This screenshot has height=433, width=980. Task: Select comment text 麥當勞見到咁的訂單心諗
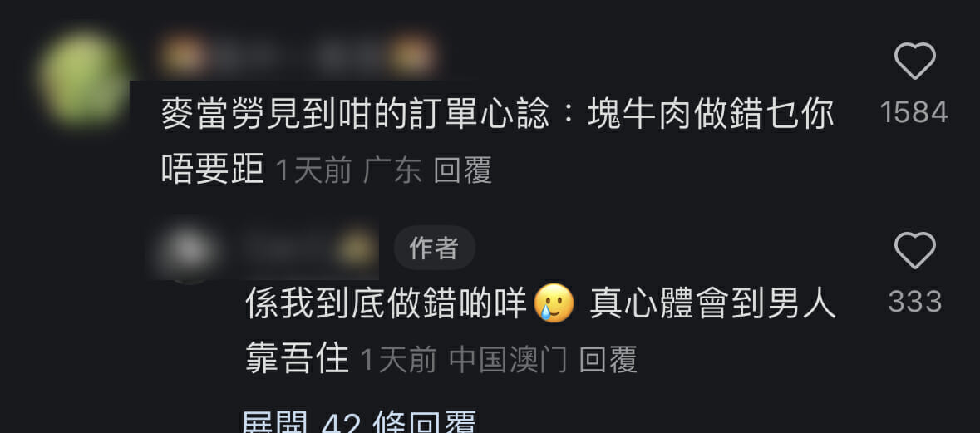click(355, 115)
